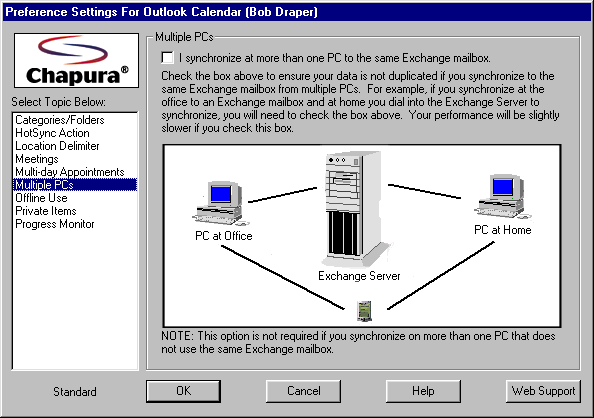Confirm settings with the OK button
Image resolution: width=594 pixels, height=418 pixels.
(x=183, y=391)
